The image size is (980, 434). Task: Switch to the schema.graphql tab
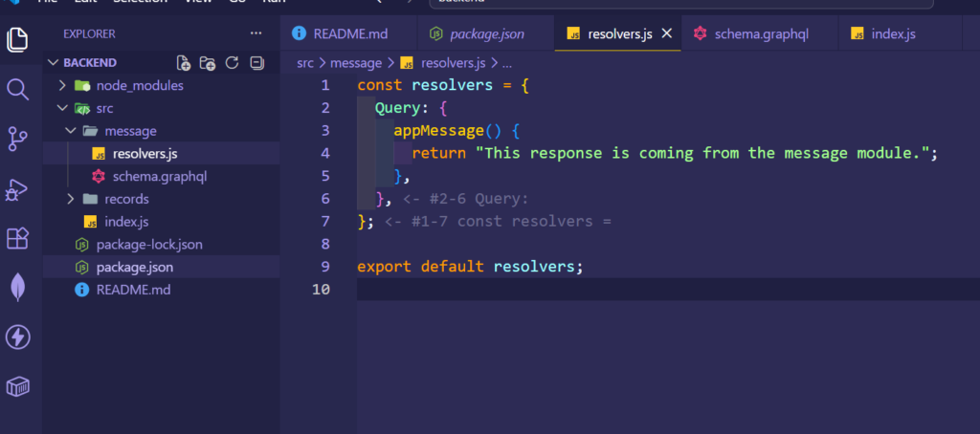(759, 33)
